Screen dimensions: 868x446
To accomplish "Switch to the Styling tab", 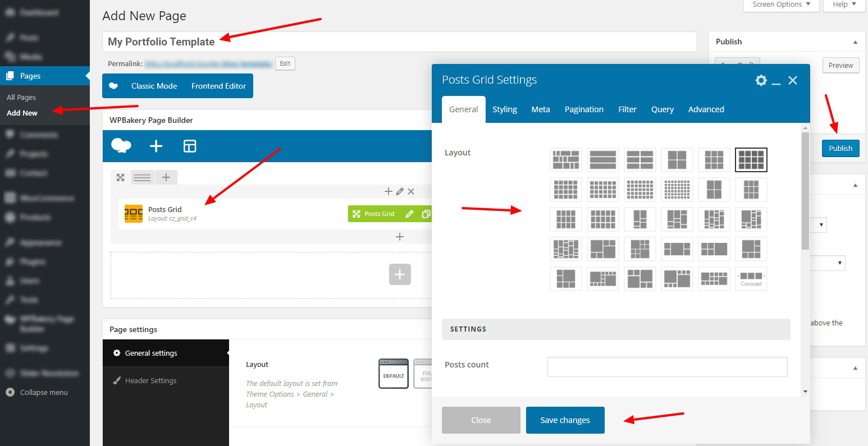I will tap(504, 109).
